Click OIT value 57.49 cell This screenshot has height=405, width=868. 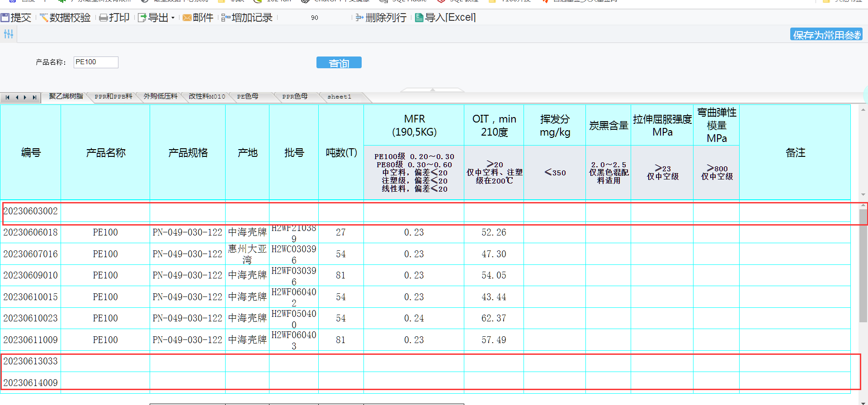click(x=494, y=340)
